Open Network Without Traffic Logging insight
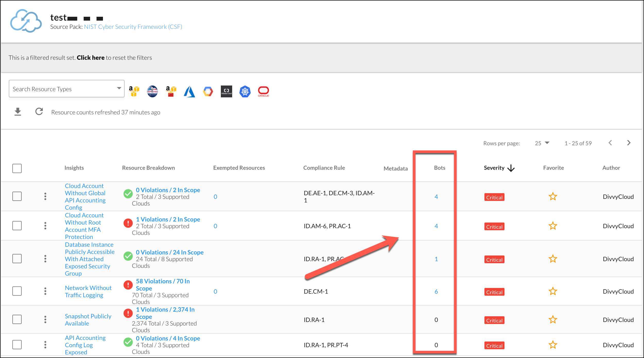The height and width of the screenshot is (358, 644). [88, 292]
